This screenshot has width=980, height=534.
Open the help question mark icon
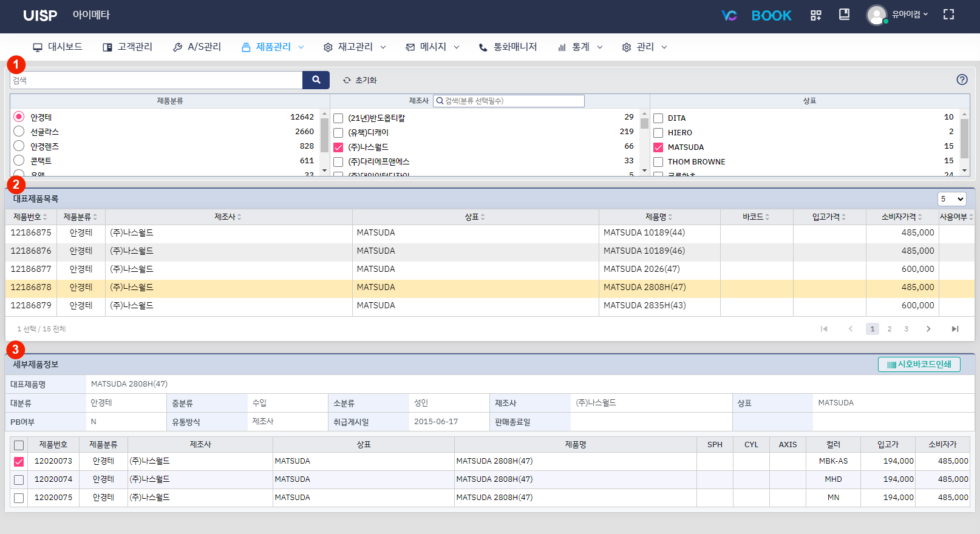tap(962, 79)
